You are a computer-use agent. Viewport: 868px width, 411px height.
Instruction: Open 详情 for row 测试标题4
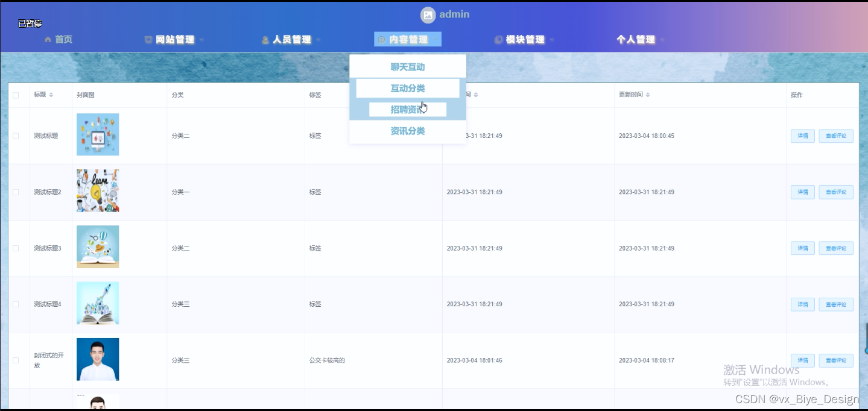coord(803,304)
